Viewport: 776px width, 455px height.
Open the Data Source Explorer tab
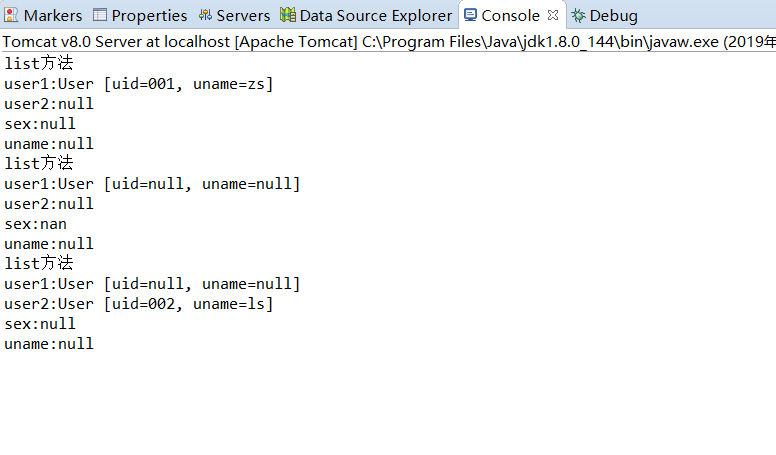(366, 15)
